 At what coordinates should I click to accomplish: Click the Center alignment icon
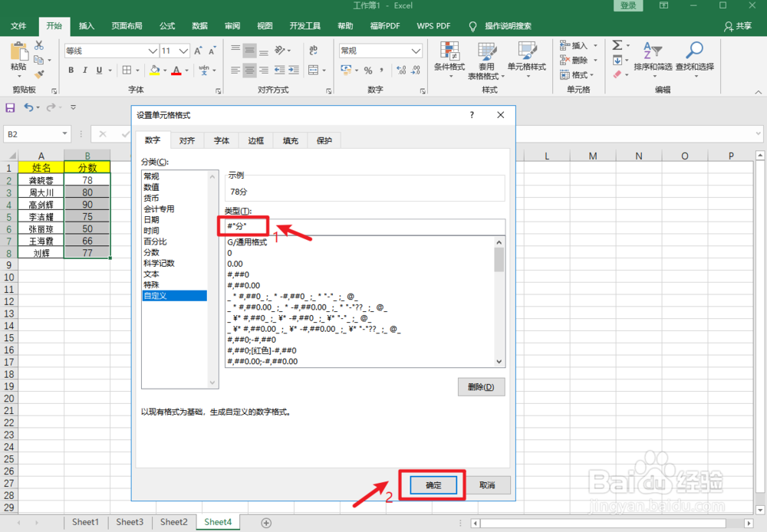(249, 70)
